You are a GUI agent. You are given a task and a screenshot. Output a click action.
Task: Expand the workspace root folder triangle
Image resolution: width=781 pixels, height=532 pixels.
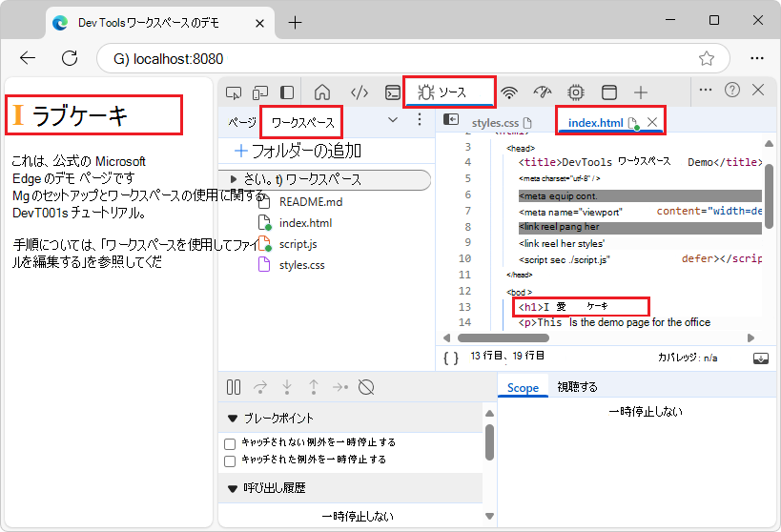click(x=233, y=179)
